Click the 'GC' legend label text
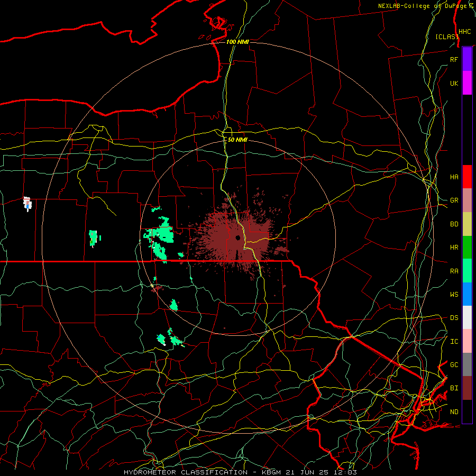 pos(454,365)
